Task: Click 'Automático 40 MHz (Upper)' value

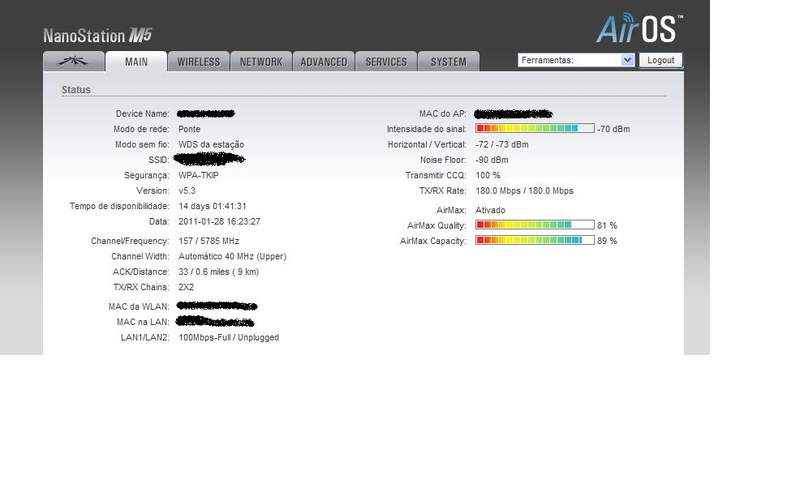Action: pos(232,256)
